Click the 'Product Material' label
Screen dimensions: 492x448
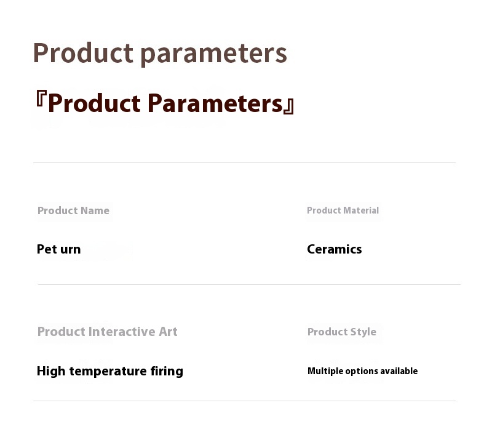343,210
